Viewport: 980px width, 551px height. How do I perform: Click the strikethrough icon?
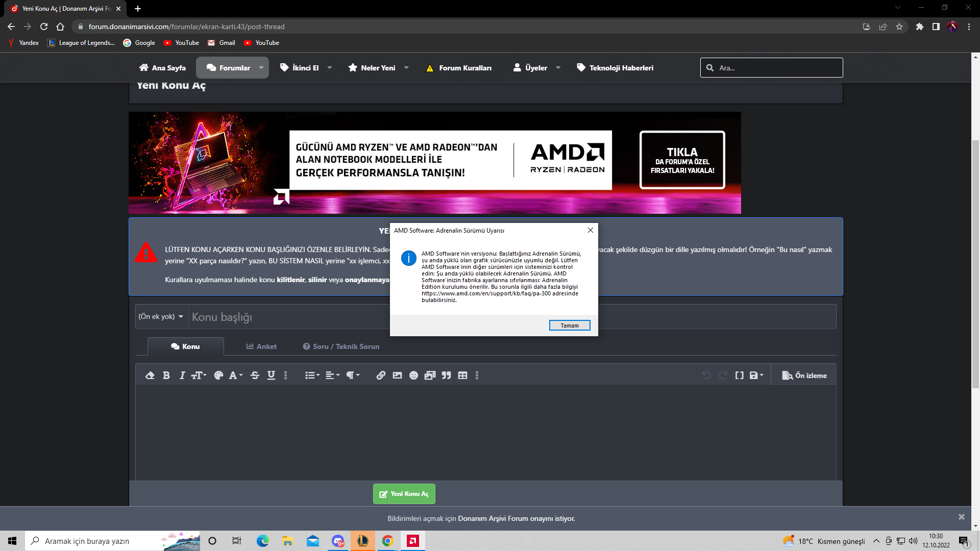click(x=255, y=375)
